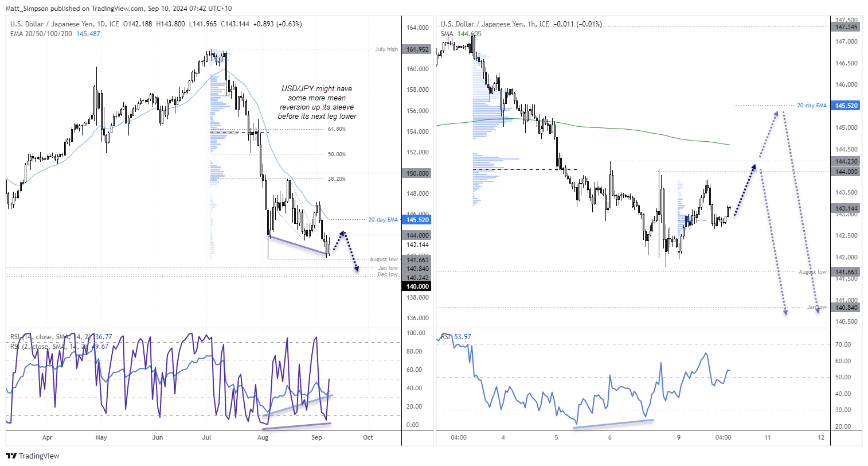Select the 61.80% Fibonacci level label
The width and height of the screenshot is (868, 466).
[337, 129]
